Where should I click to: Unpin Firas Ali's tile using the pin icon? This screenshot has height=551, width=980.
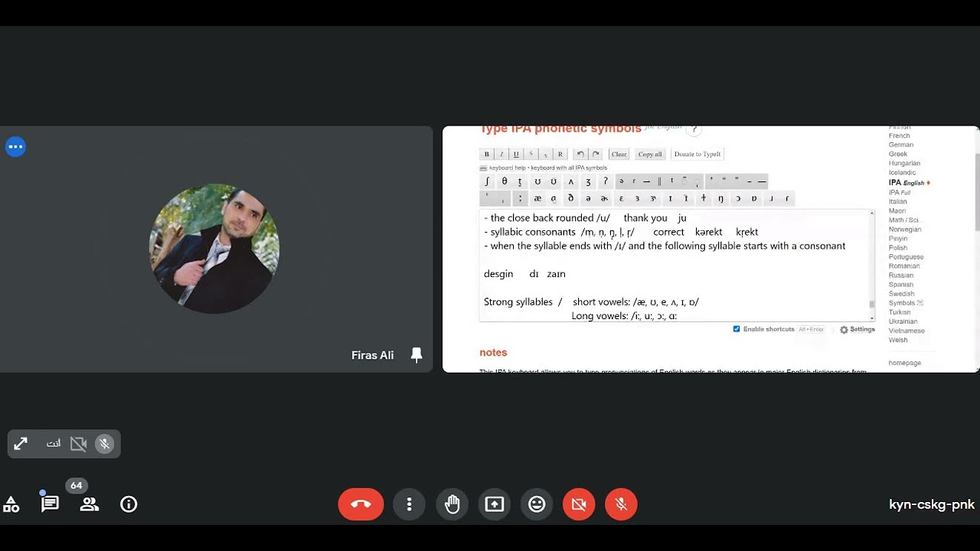click(x=416, y=355)
